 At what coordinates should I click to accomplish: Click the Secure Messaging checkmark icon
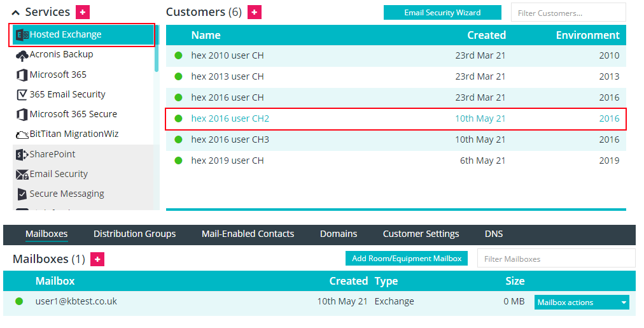coord(22,194)
